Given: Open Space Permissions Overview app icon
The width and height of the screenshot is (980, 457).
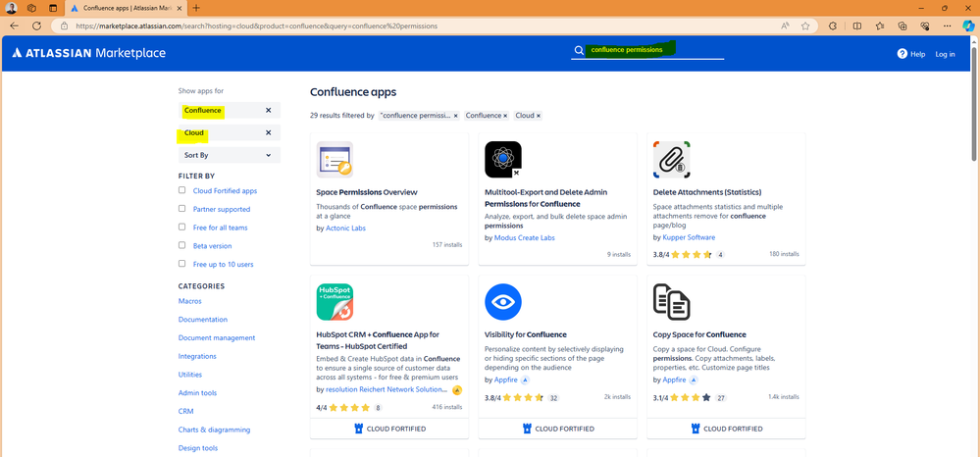Looking at the screenshot, I should pos(335,160).
